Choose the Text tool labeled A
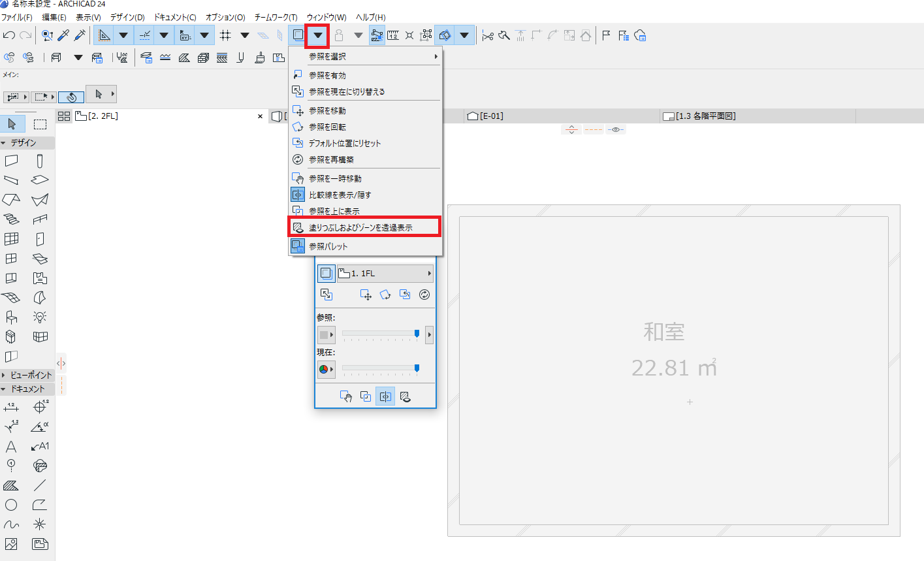This screenshot has height=561, width=924. point(11,447)
